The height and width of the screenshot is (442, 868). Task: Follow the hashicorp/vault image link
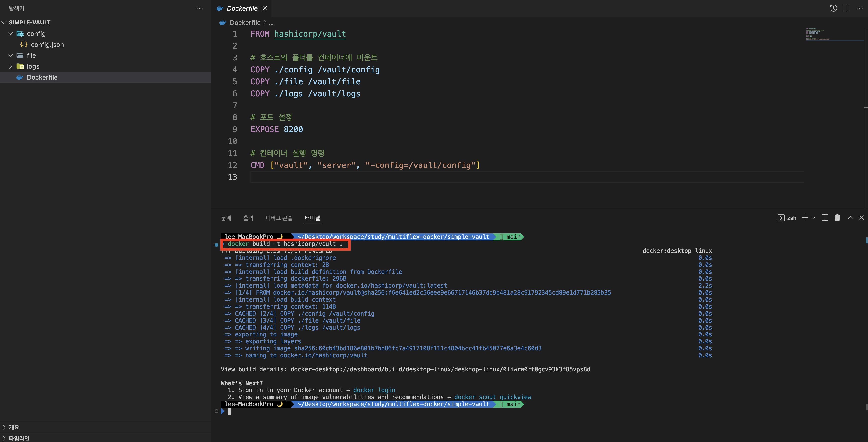coord(310,34)
